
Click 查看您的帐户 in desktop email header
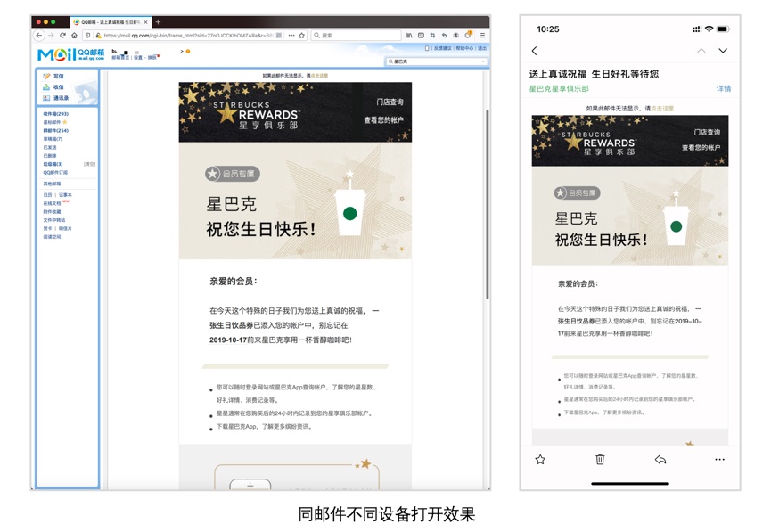(x=383, y=120)
